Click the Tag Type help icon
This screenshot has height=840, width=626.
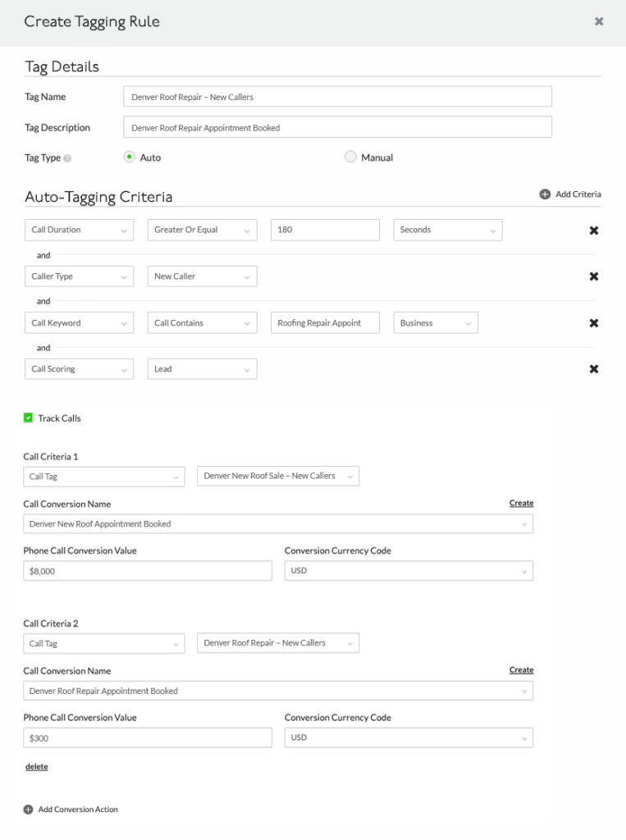click(67, 158)
